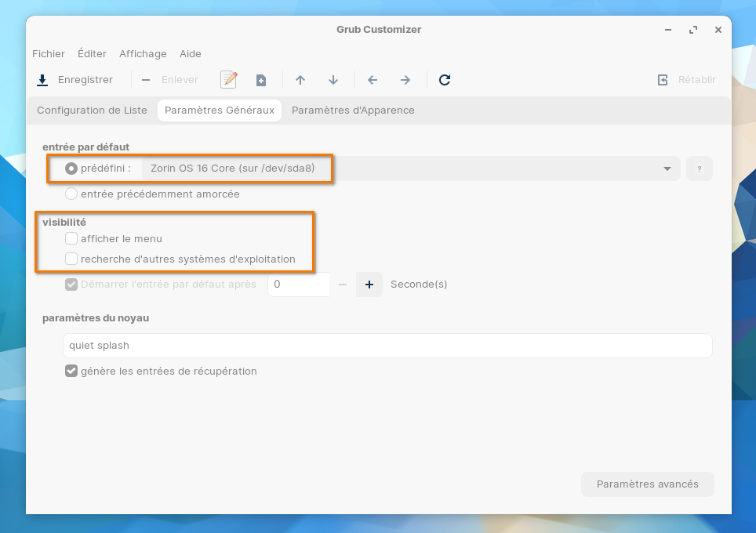Open the Affichage menu
Image resolution: width=756 pixels, height=533 pixels.
point(143,54)
